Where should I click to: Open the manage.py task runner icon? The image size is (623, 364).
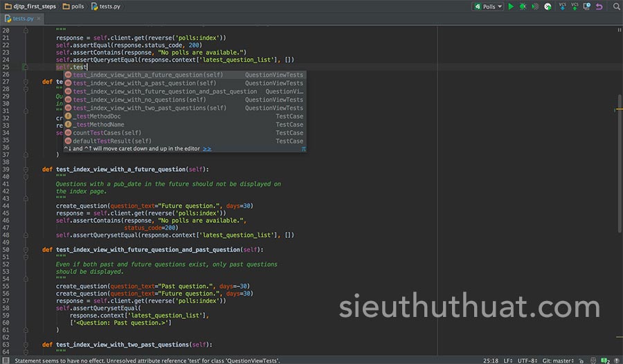tap(548, 6)
